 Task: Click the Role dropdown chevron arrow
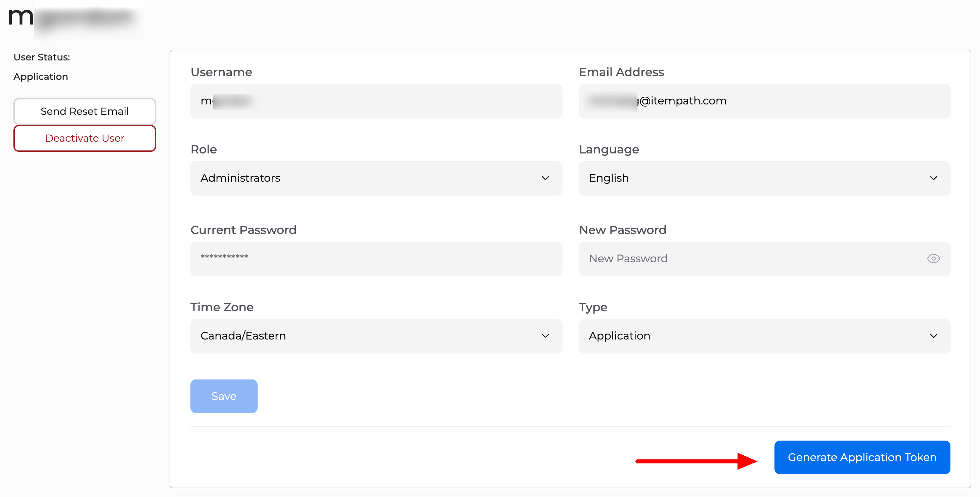[x=545, y=178]
